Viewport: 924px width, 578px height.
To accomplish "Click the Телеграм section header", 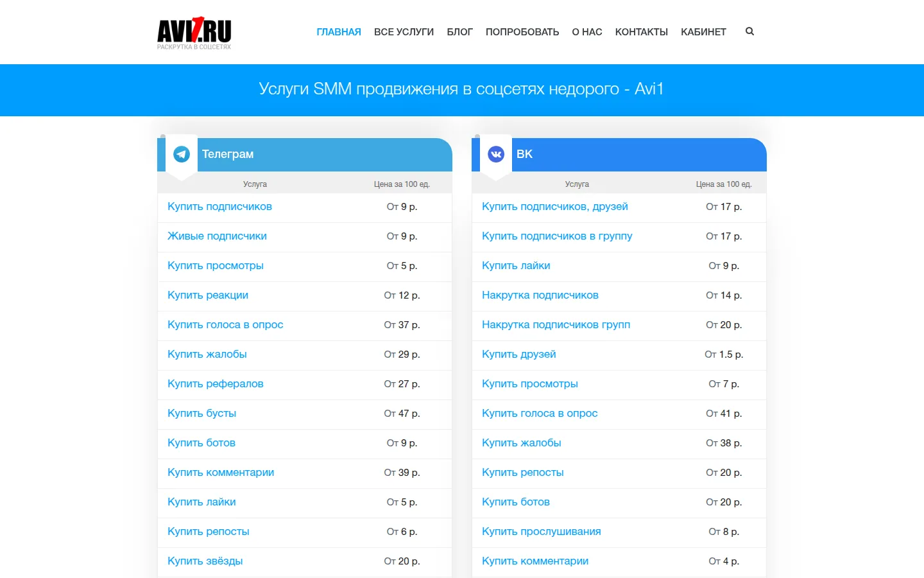I will point(228,154).
